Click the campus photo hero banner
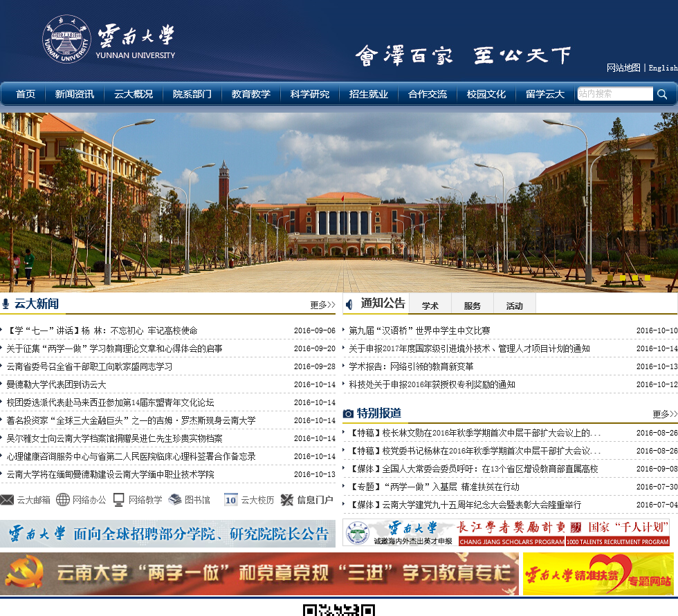678x616 pixels. [x=339, y=203]
